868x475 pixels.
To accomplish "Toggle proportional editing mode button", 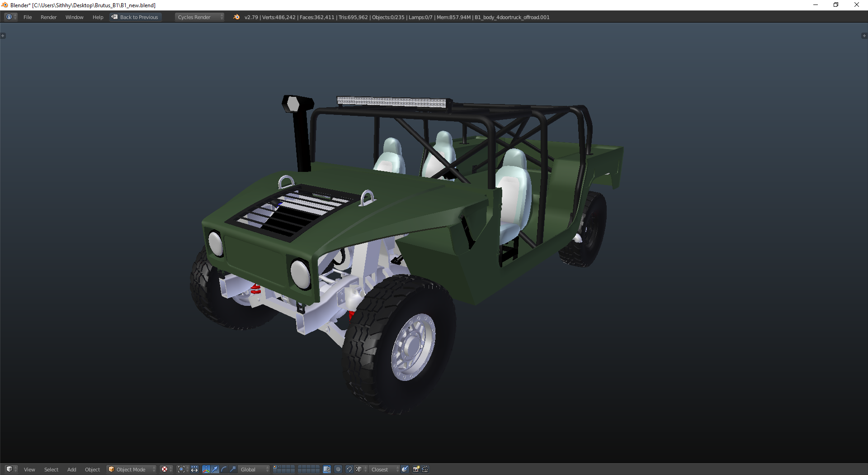I will [x=338, y=469].
